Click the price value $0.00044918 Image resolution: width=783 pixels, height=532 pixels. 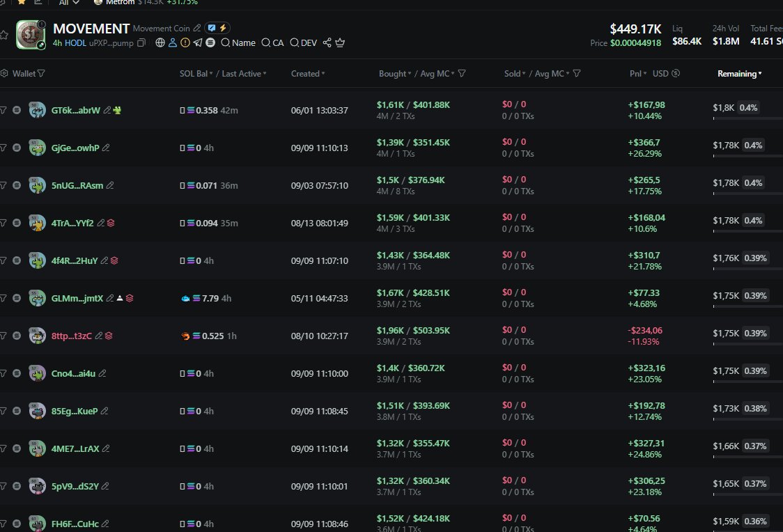pos(635,43)
